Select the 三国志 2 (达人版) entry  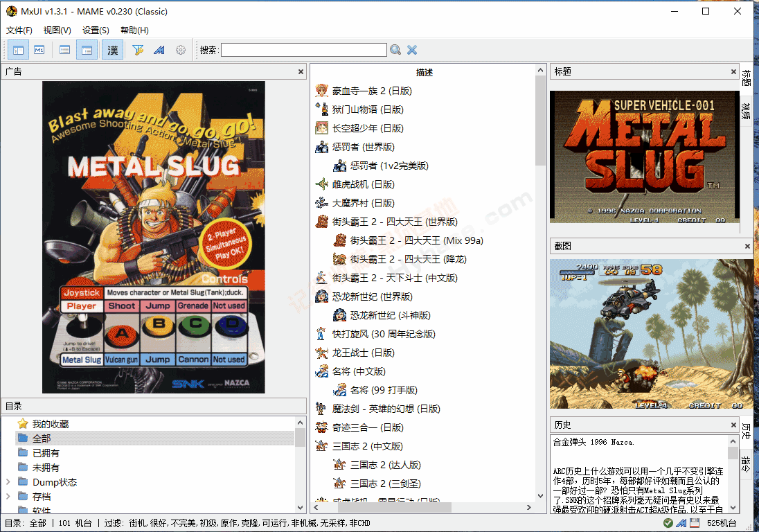[385, 465]
